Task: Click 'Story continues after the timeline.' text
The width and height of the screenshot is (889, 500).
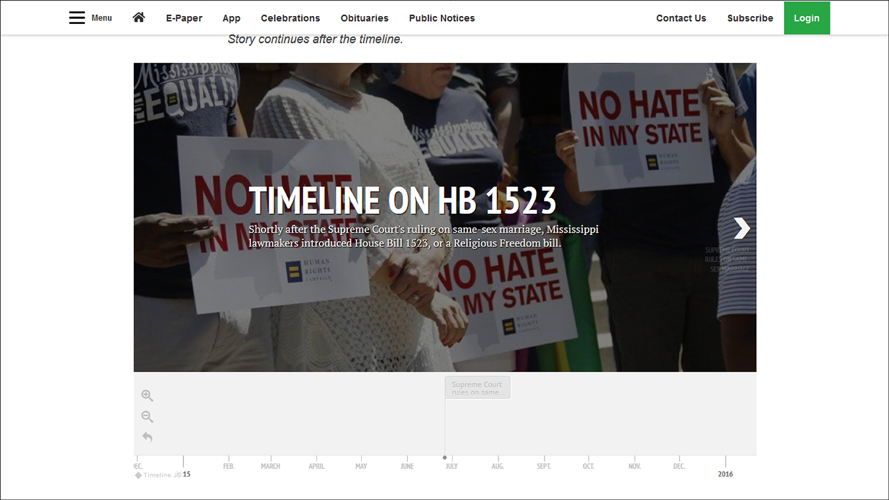Action: (315, 39)
